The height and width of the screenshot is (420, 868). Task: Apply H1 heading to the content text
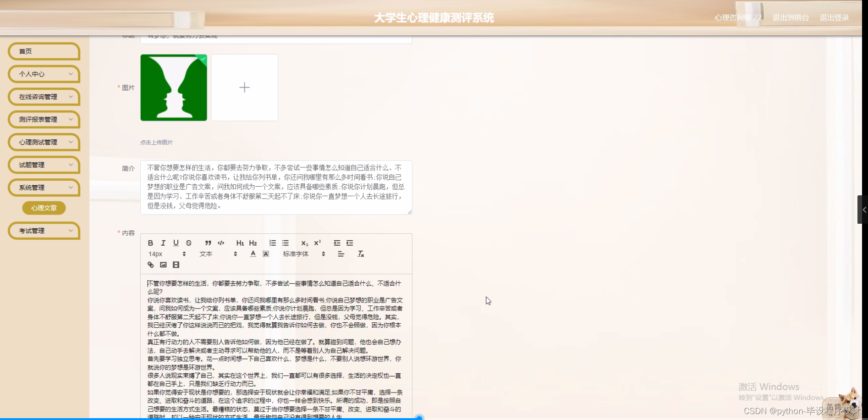click(x=239, y=243)
